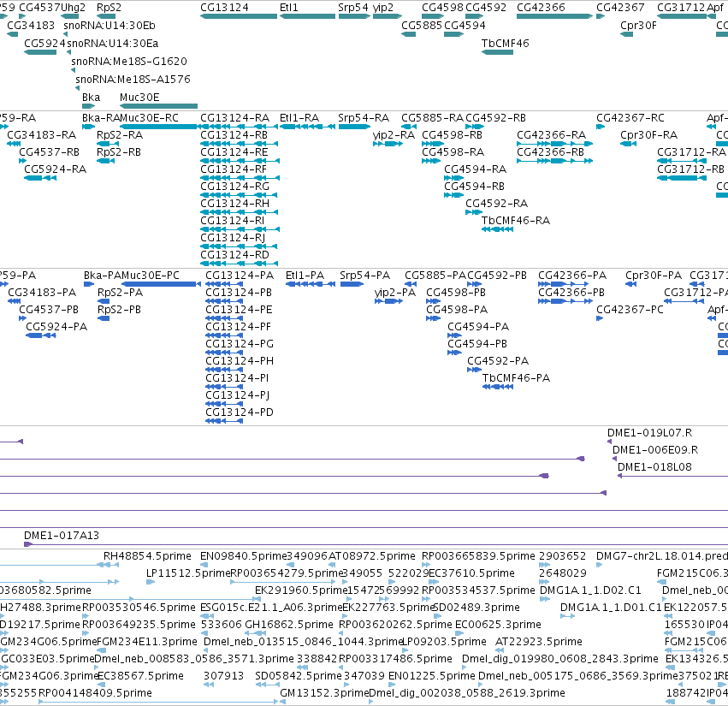
Task: Select the CG5924-PA protein label
Action: click(56, 327)
